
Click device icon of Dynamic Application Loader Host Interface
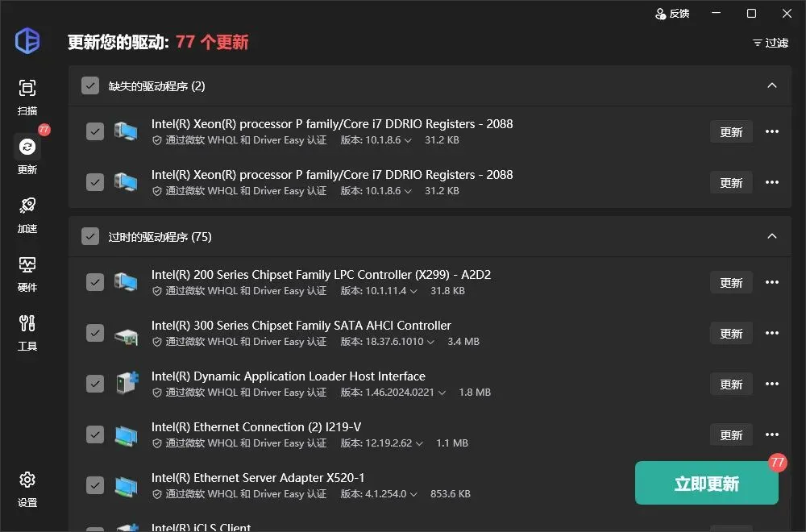[127, 383]
